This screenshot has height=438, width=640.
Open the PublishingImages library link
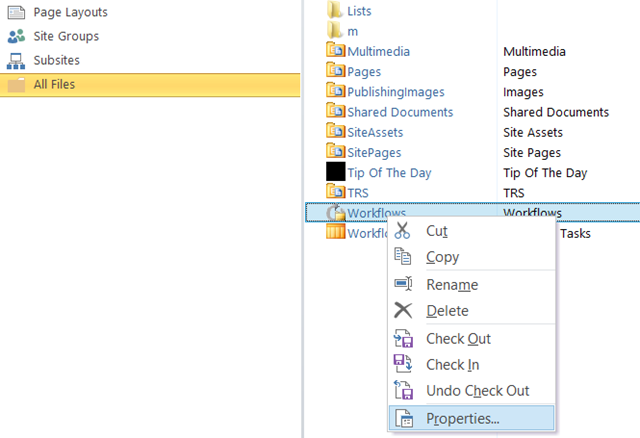tap(396, 92)
